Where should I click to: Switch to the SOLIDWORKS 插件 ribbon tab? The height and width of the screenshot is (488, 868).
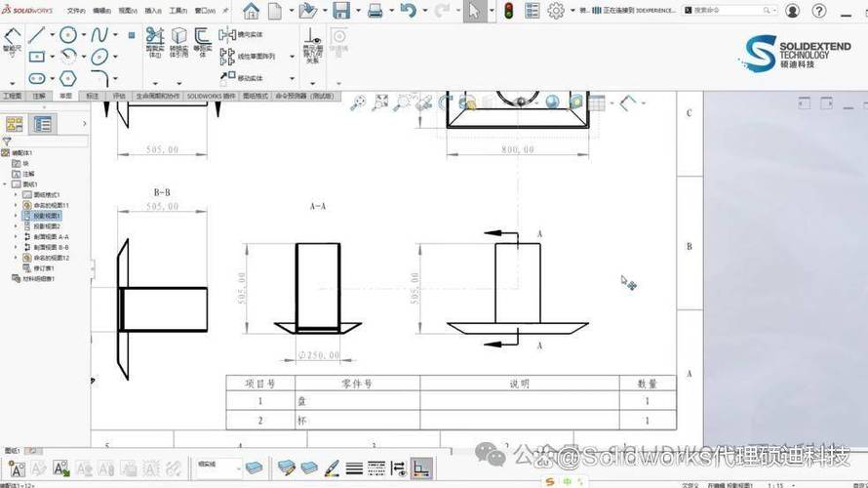click(x=211, y=96)
